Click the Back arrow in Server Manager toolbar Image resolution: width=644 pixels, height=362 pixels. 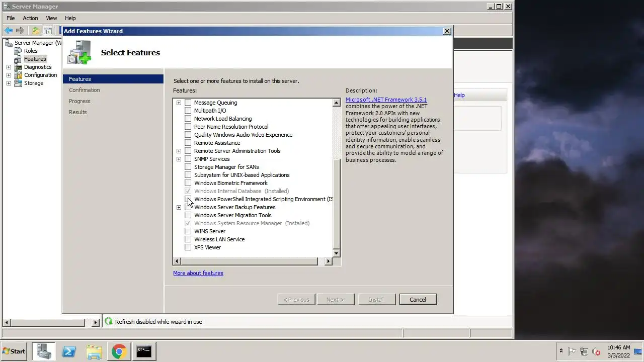[x=9, y=31]
